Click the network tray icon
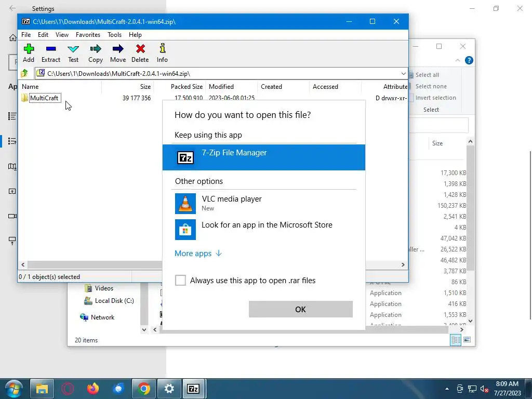 pyautogui.click(x=472, y=389)
